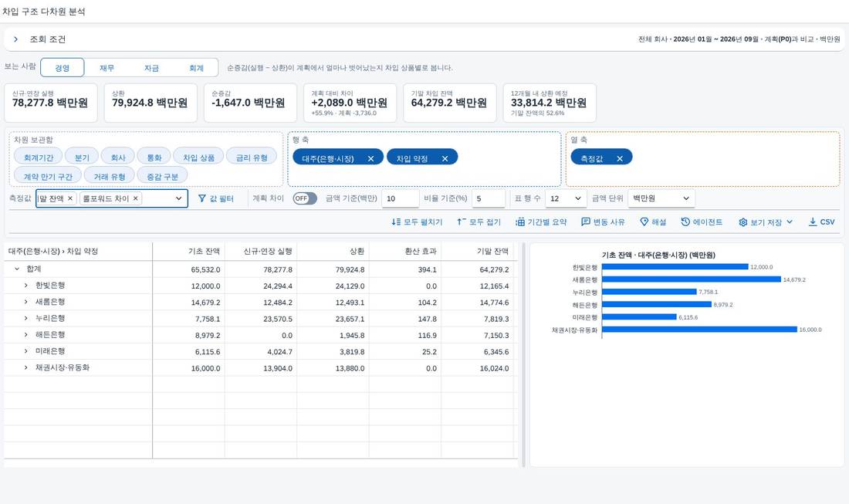Viewport: 849px width, 504px height.
Task: Expand the 조회 조건 filter panel chevron
Action: pyautogui.click(x=15, y=39)
